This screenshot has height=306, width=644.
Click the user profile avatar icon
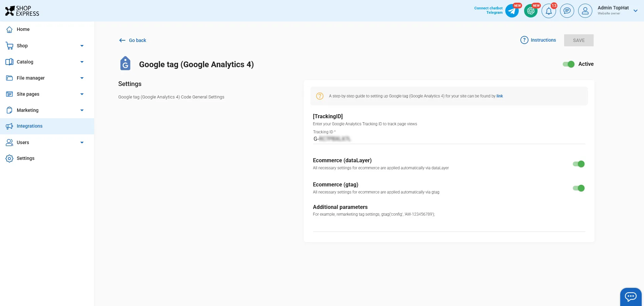pos(585,11)
